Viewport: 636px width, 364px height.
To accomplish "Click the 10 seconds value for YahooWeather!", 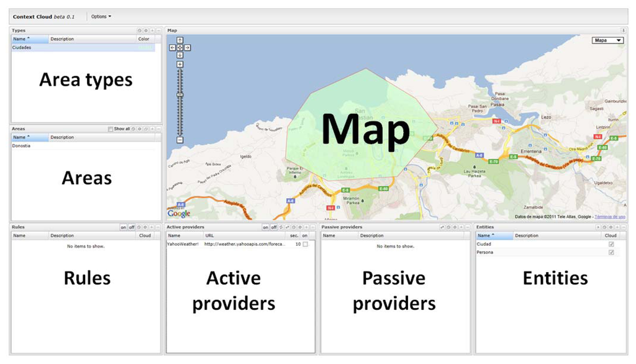I will 298,244.
